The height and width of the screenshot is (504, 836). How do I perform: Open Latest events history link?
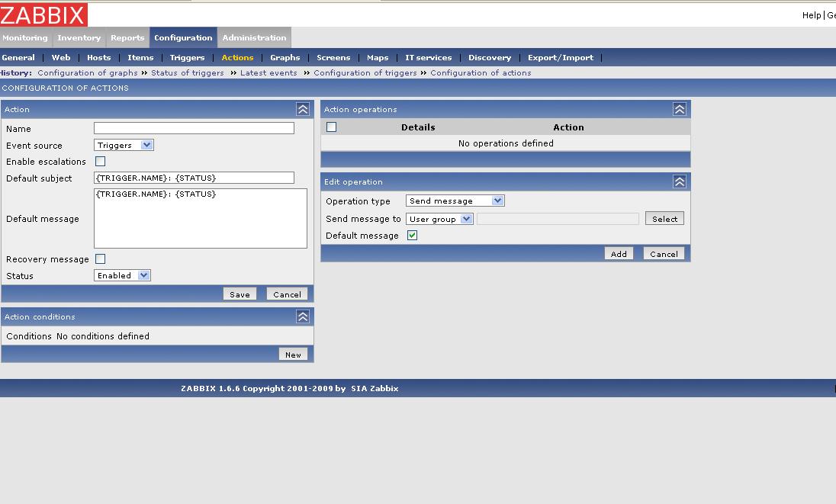click(268, 72)
